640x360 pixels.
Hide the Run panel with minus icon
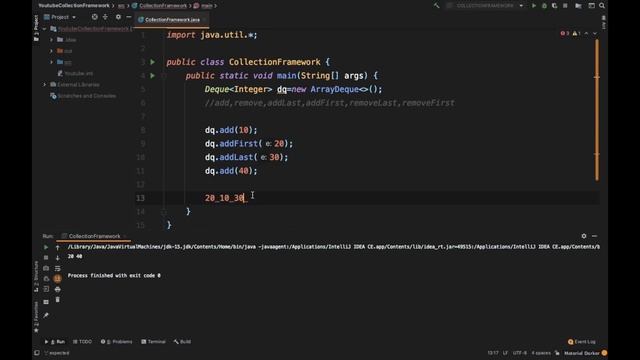(594, 236)
